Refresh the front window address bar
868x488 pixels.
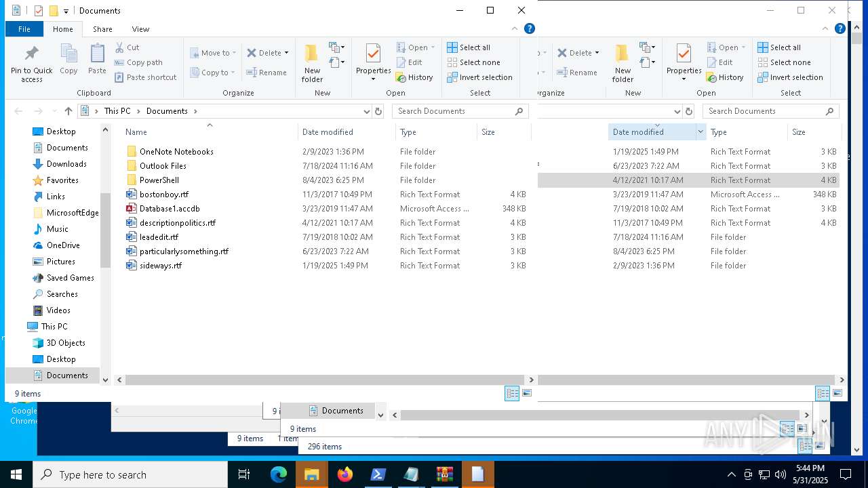378,111
